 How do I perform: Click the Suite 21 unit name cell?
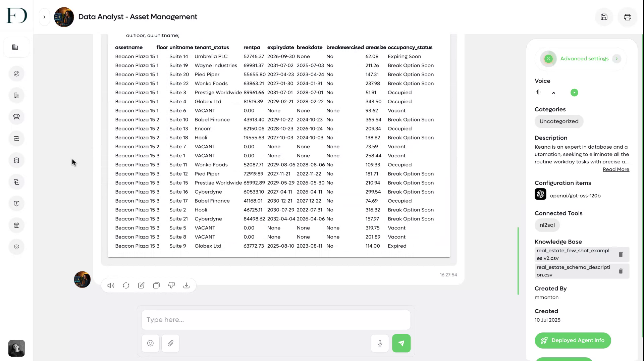pyautogui.click(x=178, y=219)
